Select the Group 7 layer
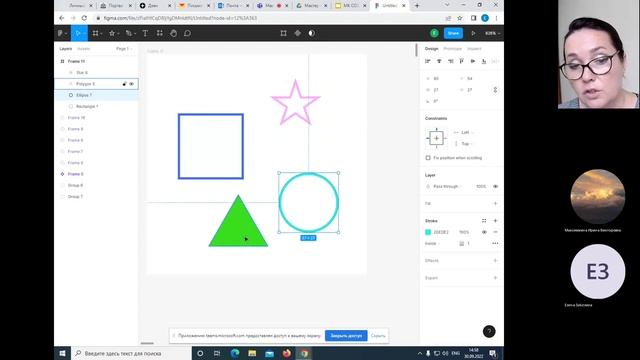640x360 pixels. pos(97,196)
